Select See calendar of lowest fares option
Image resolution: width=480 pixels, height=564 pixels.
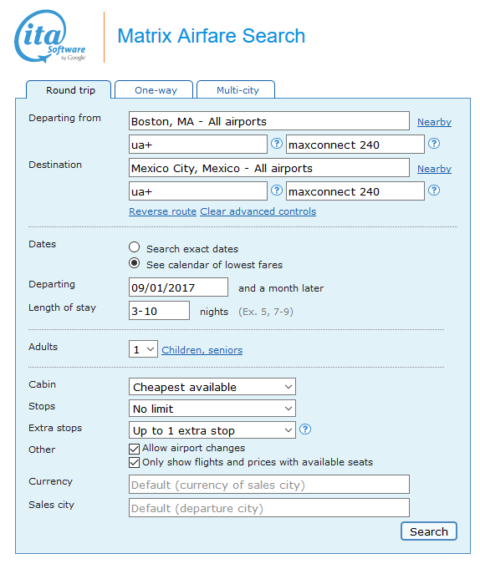pos(134,263)
